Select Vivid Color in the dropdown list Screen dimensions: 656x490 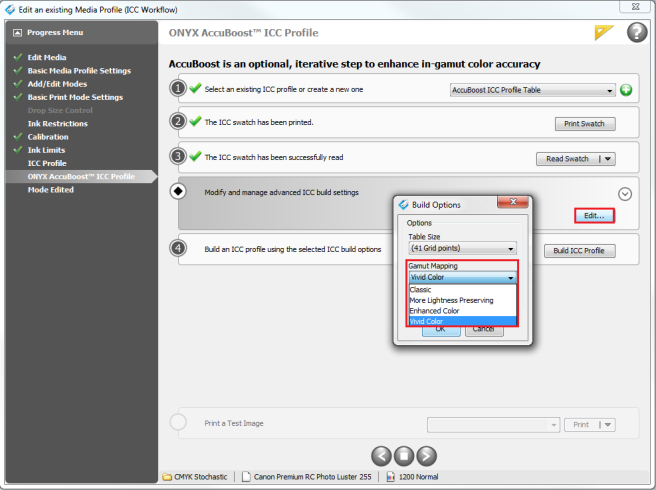pos(462,321)
